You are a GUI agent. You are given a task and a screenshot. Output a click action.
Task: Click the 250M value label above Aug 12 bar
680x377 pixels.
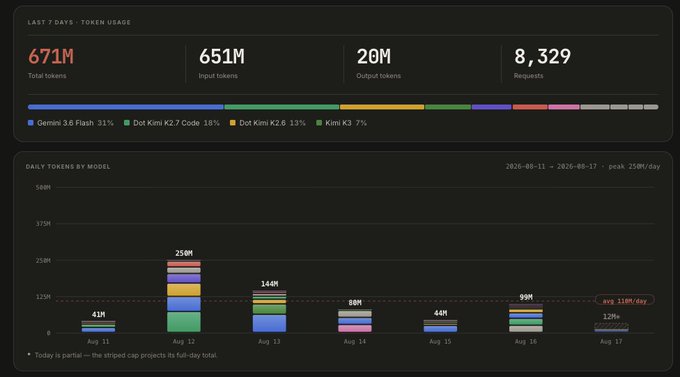tap(184, 253)
